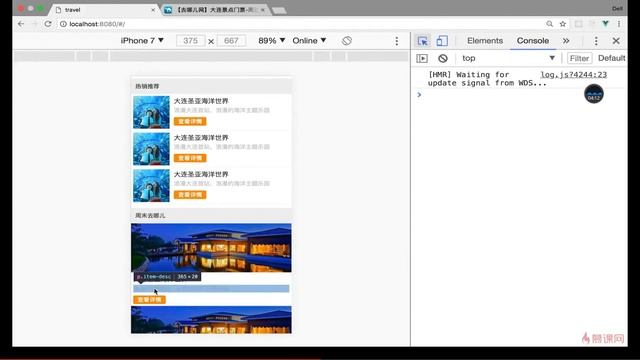
Task: Click the localhost:8080 address bar
Action: point(302,24)
